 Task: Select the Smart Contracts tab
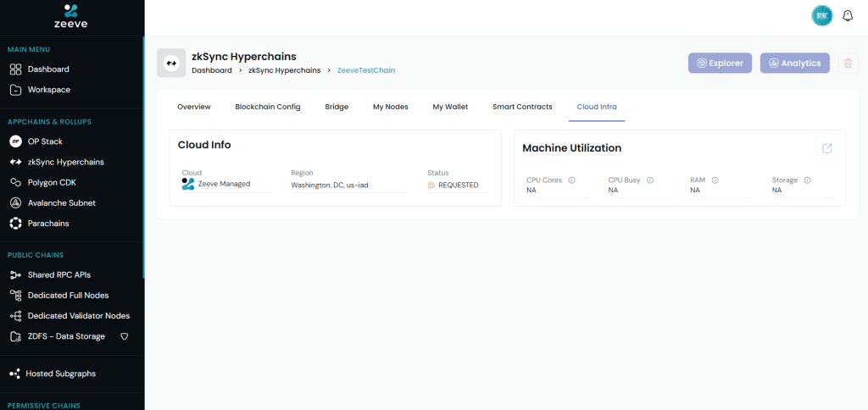(x=522, y=107)
